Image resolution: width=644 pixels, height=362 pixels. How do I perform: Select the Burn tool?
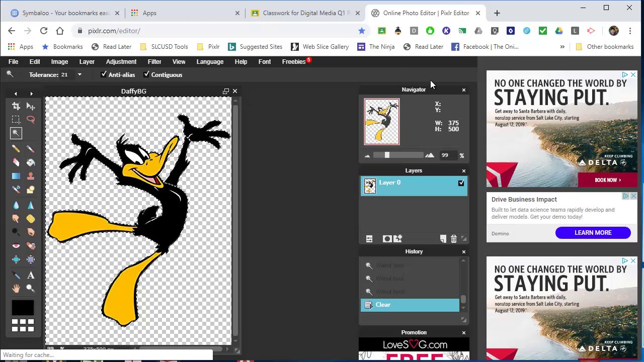coord(31,232)
